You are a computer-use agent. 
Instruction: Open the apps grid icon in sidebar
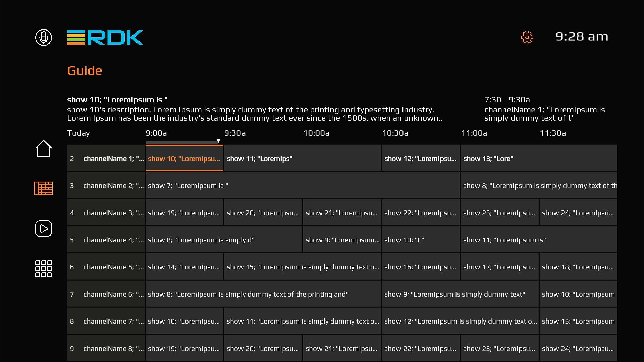44,269
